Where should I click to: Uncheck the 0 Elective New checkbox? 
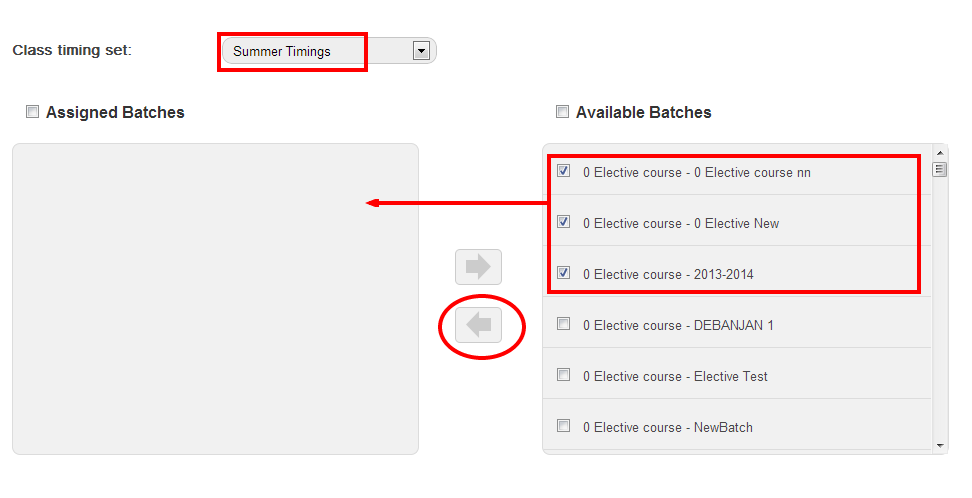pos(564,222)
